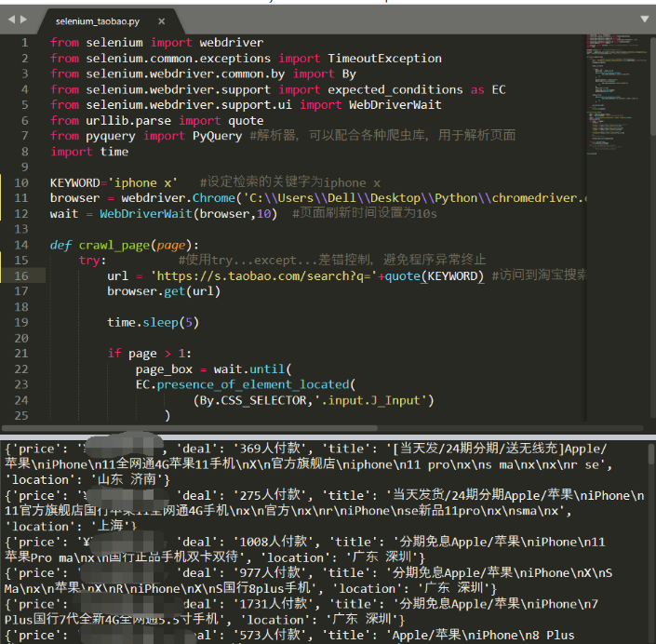Click 'if page > 1:' on line 21
This screenshot has height=644, width=656.
point(150,354)
